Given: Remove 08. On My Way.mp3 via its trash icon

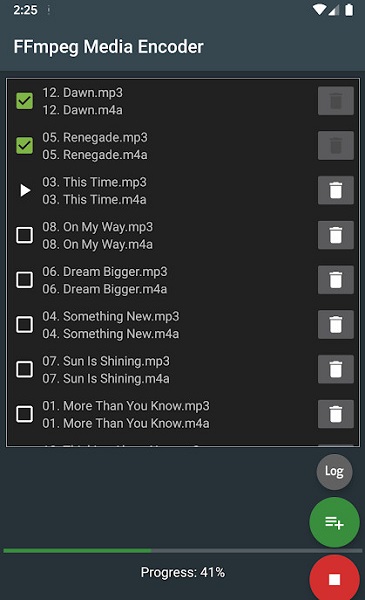Looking at the screenshot, I should [x=336, y=235].
